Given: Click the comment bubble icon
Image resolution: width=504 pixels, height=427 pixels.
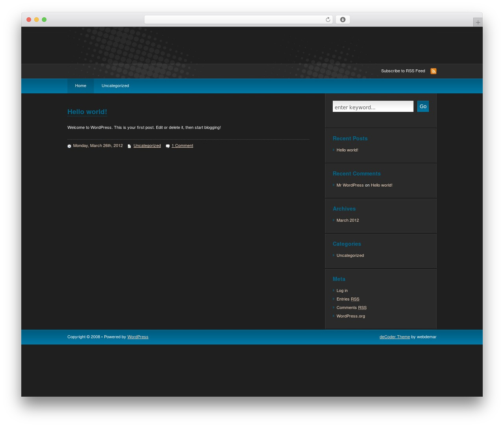Looking at the screenshot, I should 168,146.
